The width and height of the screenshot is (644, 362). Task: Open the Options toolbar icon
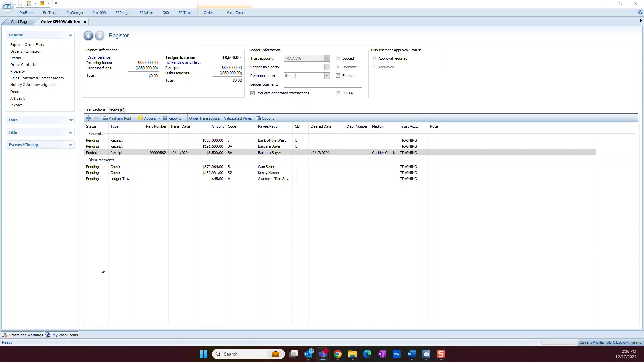pyautogui.click(x=258, y=118)
